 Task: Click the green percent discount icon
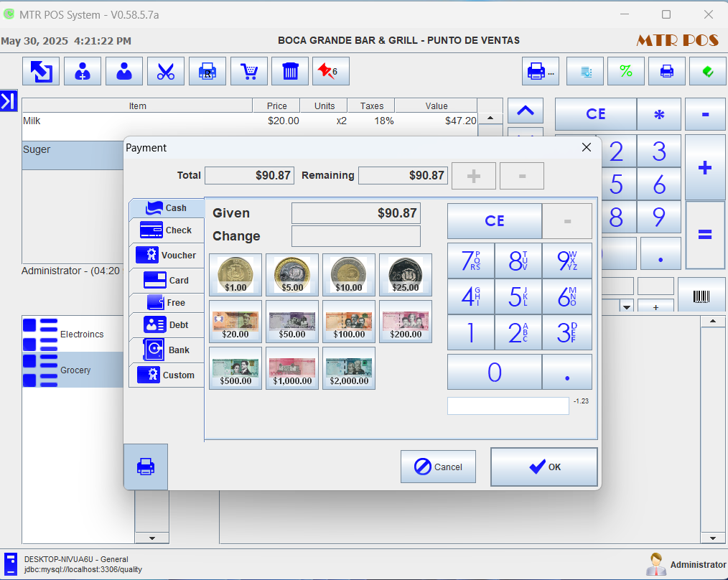(626, 71)
